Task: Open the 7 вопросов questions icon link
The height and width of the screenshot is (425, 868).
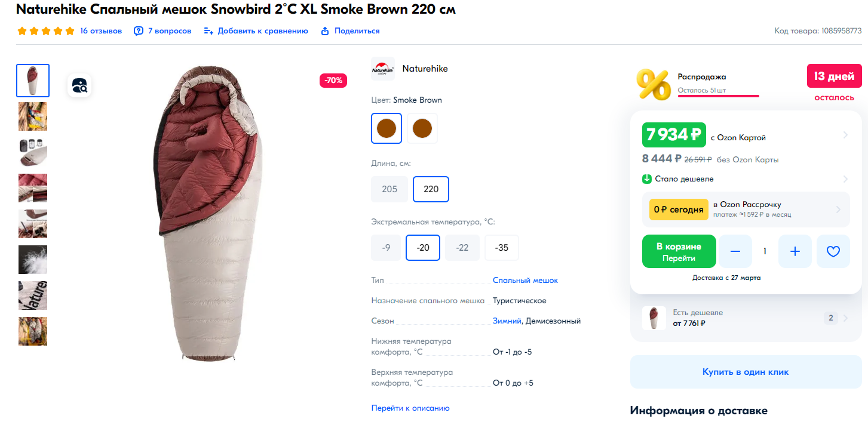Action: coord(139,31)
